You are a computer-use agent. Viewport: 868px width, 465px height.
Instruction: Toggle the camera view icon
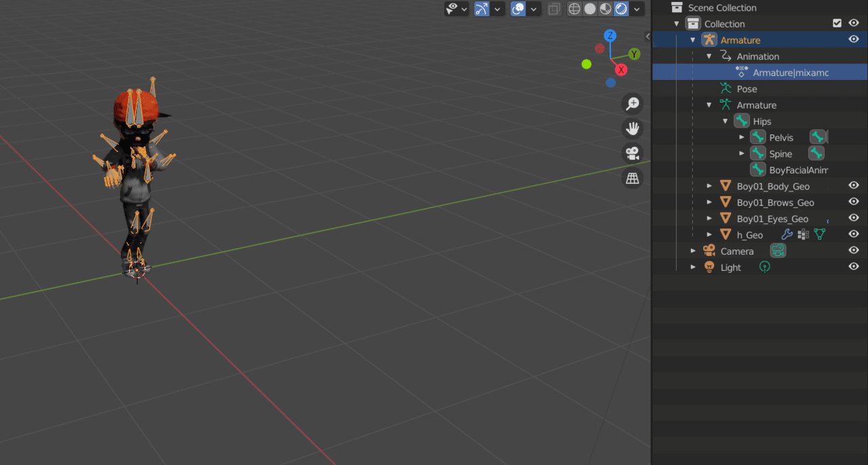click(x=633, y=153)
